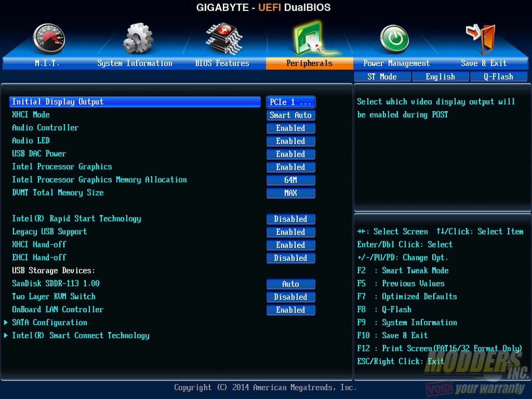Image resolution: width=532 pixels, height=399 pixels.
Task: Select Intel(R) Rapid Start Technology label
Action: tap(76, 218)
